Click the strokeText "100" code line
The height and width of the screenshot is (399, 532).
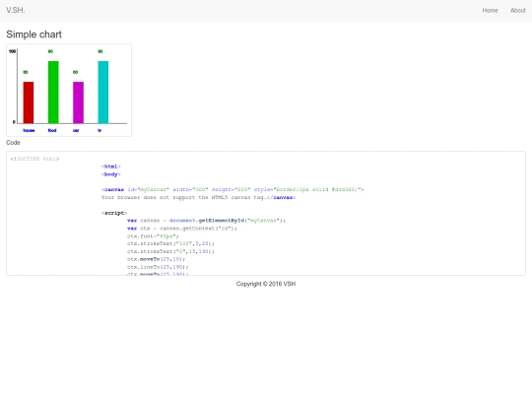(170, 243)
